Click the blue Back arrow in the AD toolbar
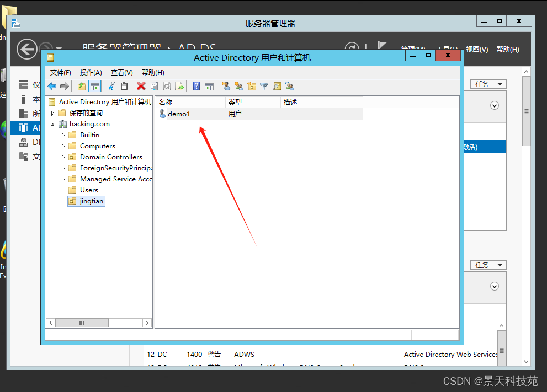Screen dimensions: 547x392 [52, 87]
